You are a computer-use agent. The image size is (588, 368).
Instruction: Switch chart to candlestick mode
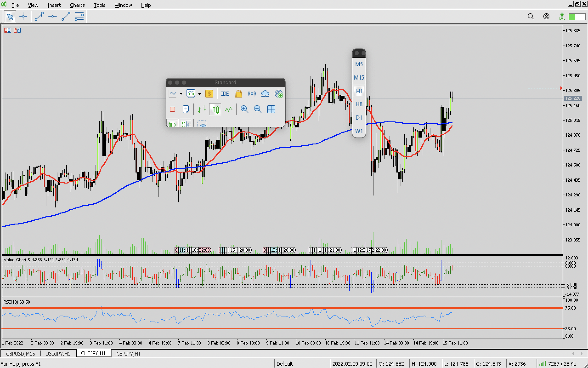pos(215,109)
